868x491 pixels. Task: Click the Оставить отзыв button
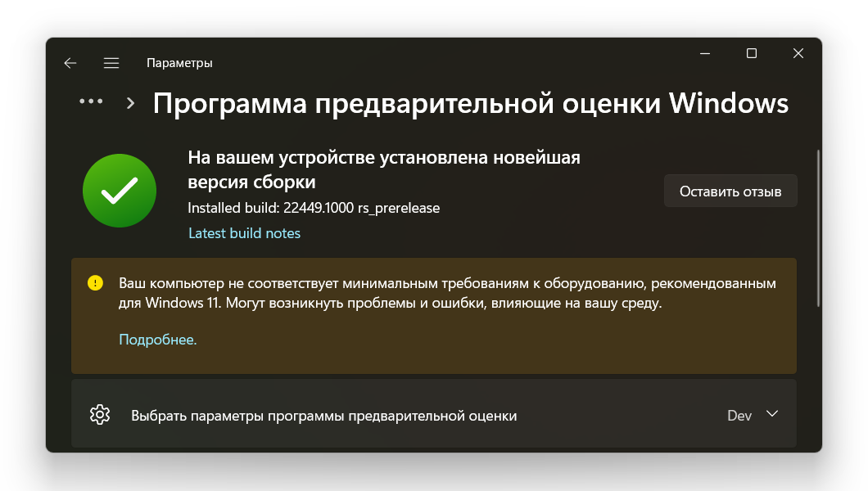(x=730, y=191)
